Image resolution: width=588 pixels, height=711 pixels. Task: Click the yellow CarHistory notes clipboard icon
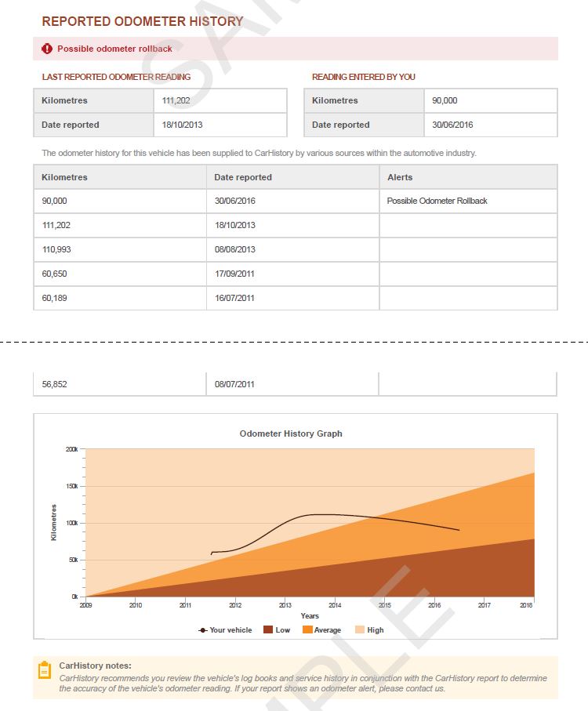45,670
